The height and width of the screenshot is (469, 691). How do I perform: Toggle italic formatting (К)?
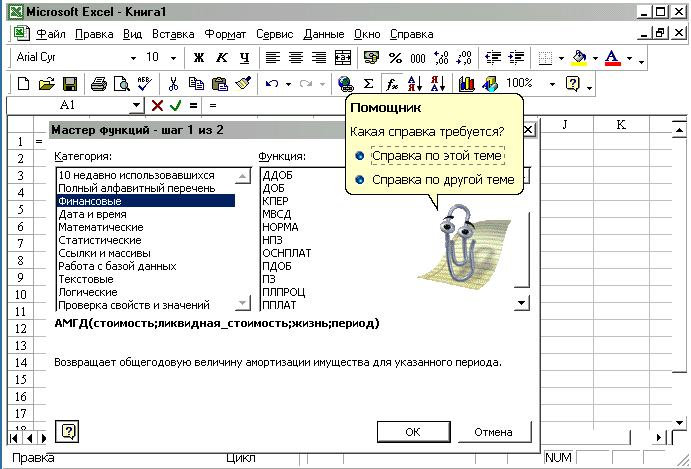[x=222, y=58]
